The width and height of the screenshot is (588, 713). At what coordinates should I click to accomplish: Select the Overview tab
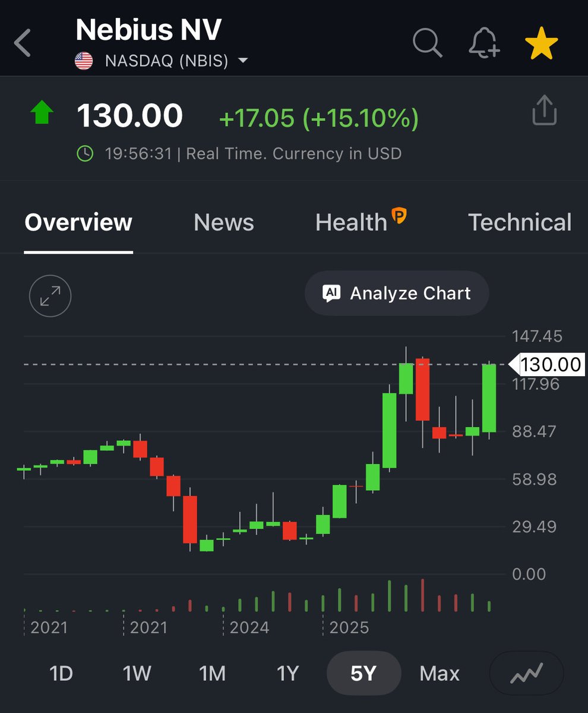click(x=78, y=222)
